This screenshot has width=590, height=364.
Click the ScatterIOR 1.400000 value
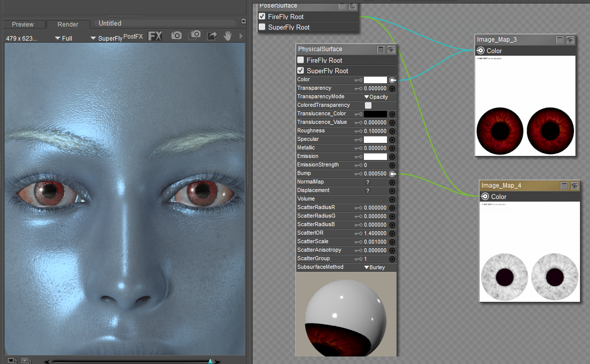(375, 233)
